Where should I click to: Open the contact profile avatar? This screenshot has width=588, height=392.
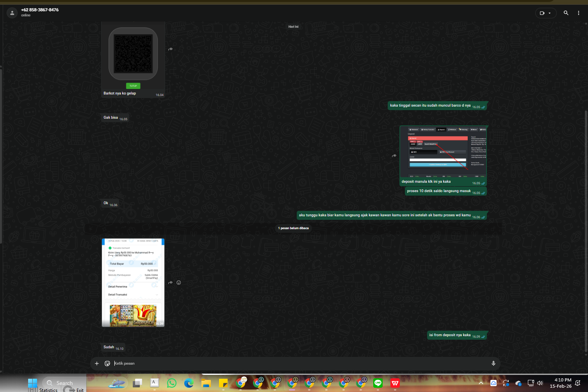point(12,13)
